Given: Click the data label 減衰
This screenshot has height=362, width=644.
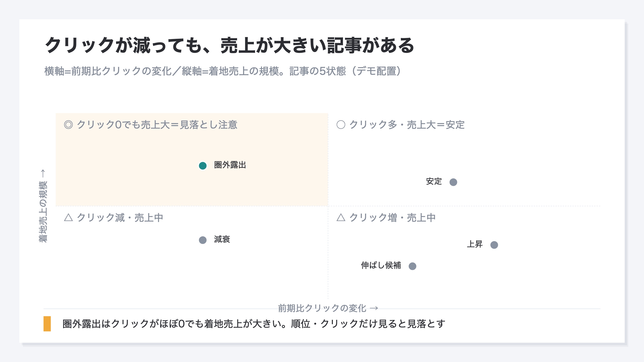Looking at the screenshot, I should point(222,239).
